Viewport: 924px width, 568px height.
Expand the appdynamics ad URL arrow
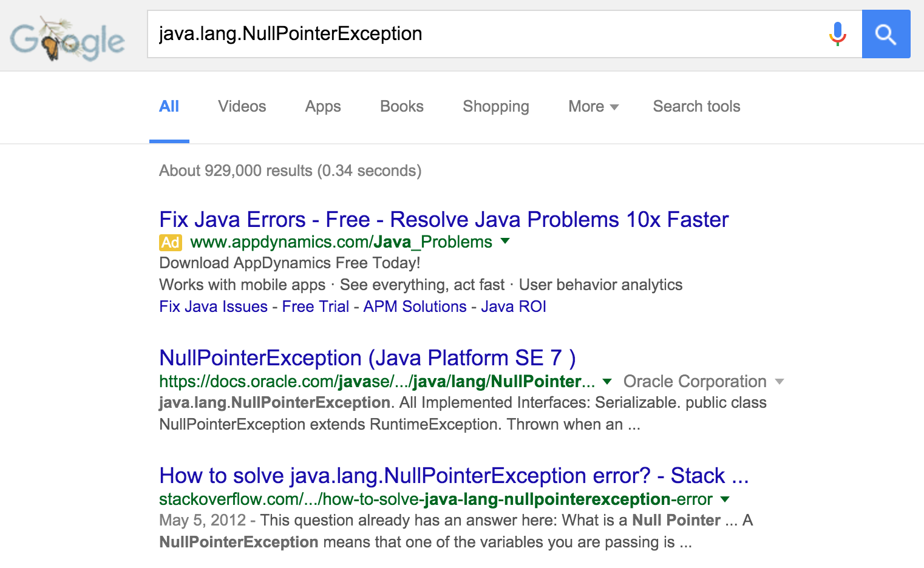tap(505, 242)
